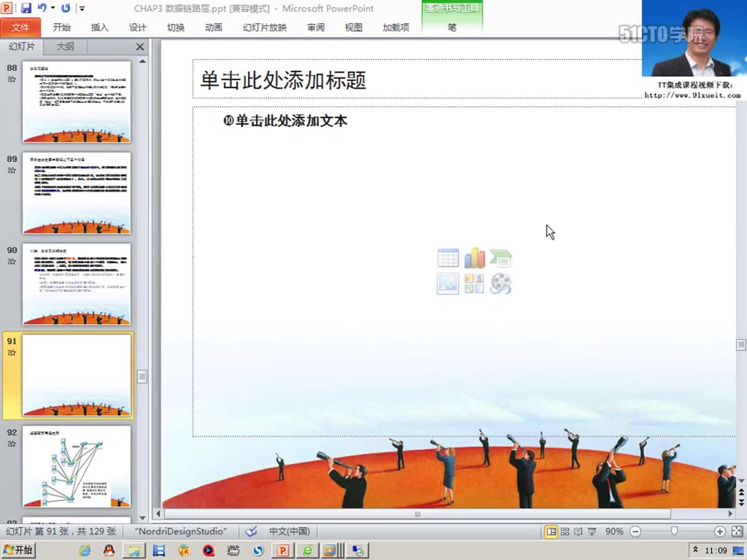
Task: Open the 切换 (Transitions) ribbon tab
Action: (176, 27)
